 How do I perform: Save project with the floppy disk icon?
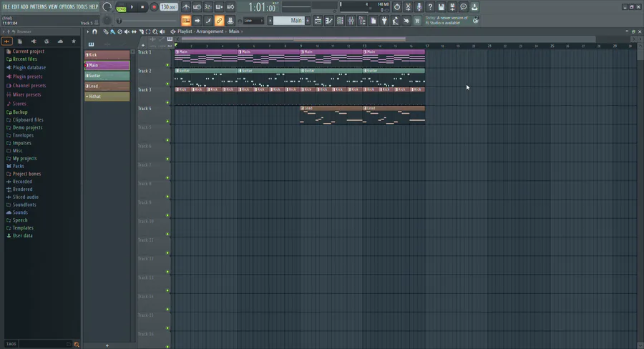coord(441,7)
